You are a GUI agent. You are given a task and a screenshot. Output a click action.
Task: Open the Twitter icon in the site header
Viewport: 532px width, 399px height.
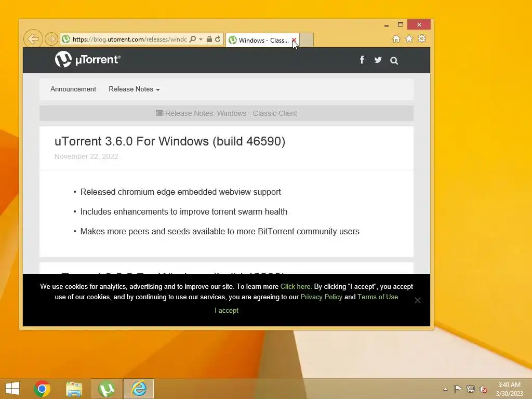pos(378,60)
